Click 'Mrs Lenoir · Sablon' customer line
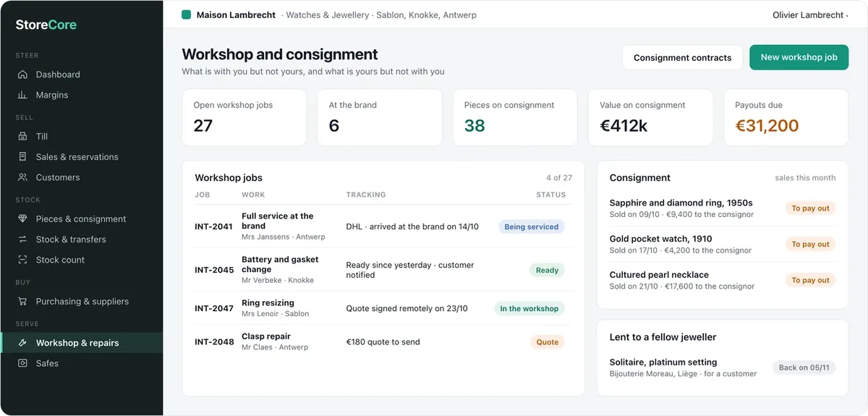This screenshot has width=868, height=416. [275, 314]
